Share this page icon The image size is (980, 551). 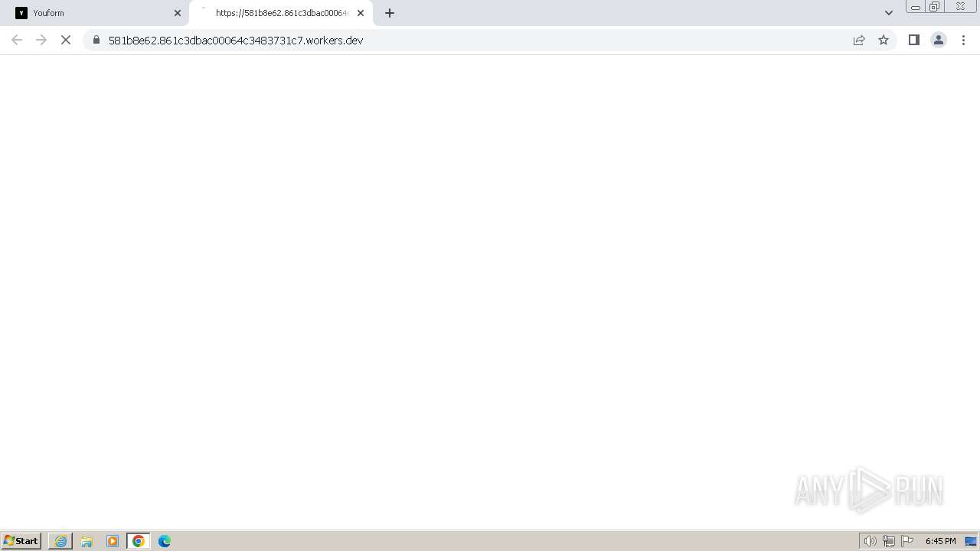pos(859,40)
